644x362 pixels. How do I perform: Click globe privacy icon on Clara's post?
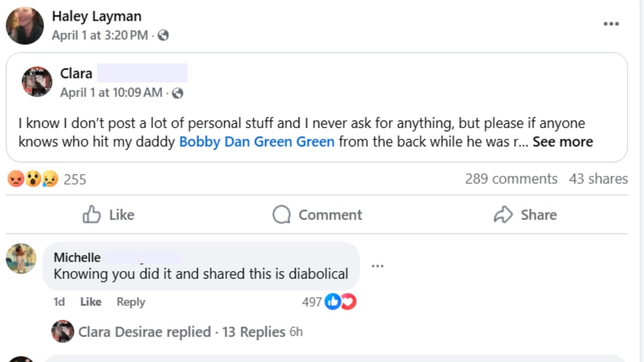[178, 93]
